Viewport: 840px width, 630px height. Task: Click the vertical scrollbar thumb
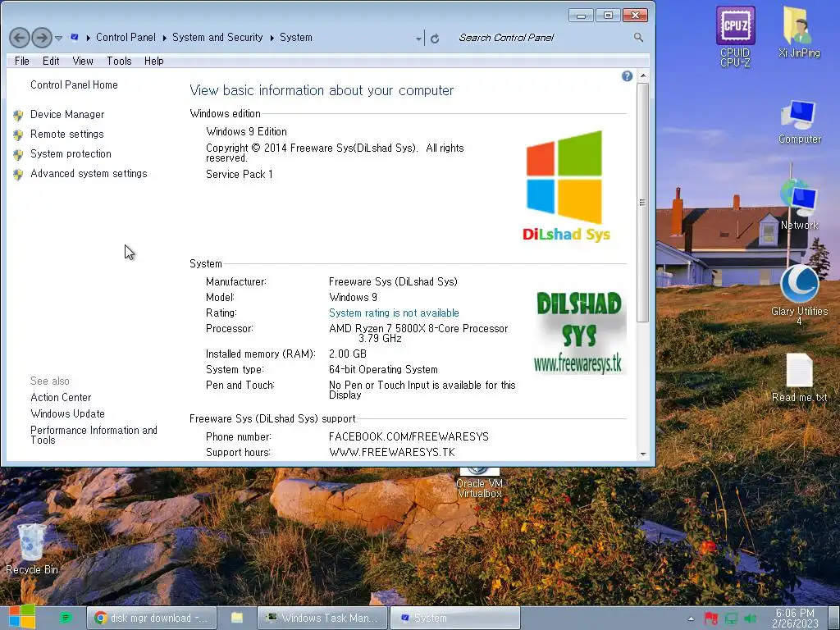(x=643, y=203)
